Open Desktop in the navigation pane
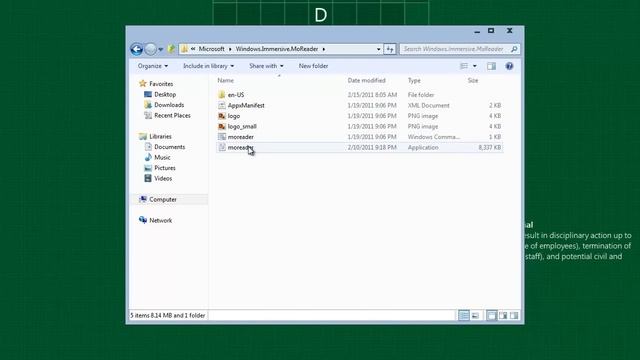640x360 pixels. 165,94
